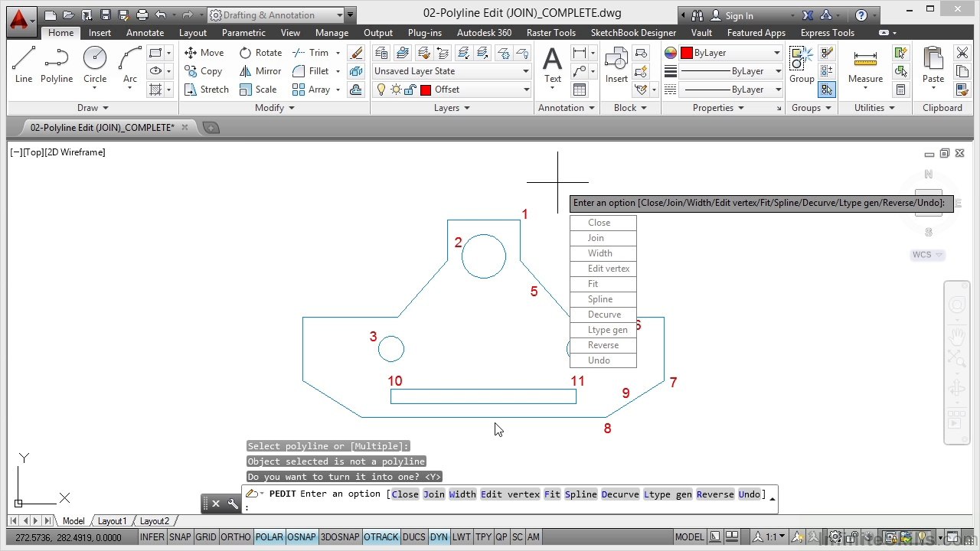Screen dimensions: 980x551
Task: Switch to the Parametric ribbon tab
Action: 243,33
